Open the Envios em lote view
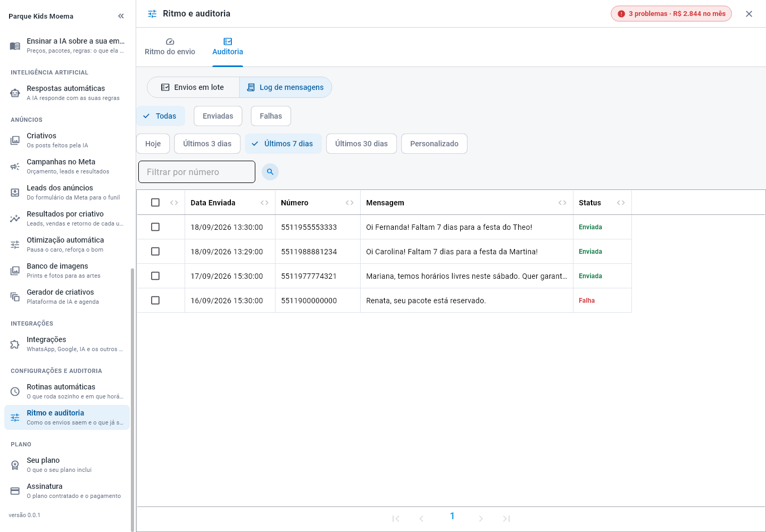 193,87
